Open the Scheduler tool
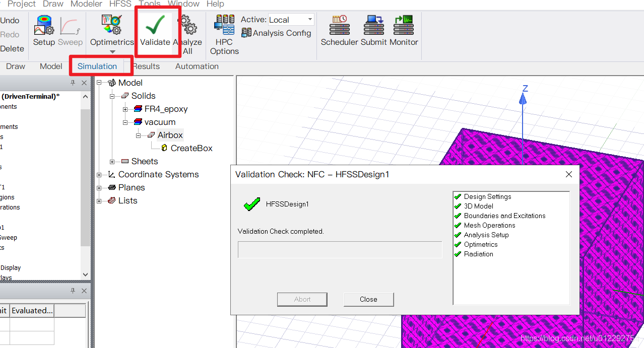The width and height of the screenshot is (644, 348). [x=339, y=31]
